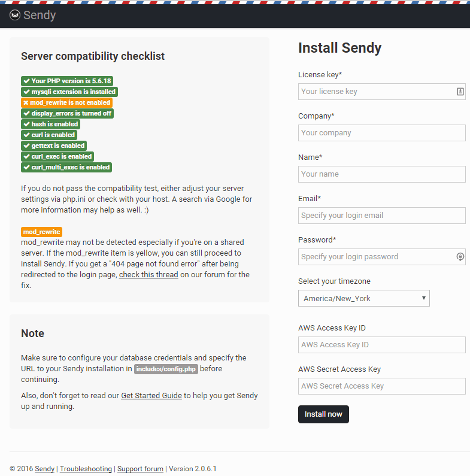Viewport: 470px width, 476px height.
Task: Click the orange mod_rewrite label
Action: [x=41, y=232]
